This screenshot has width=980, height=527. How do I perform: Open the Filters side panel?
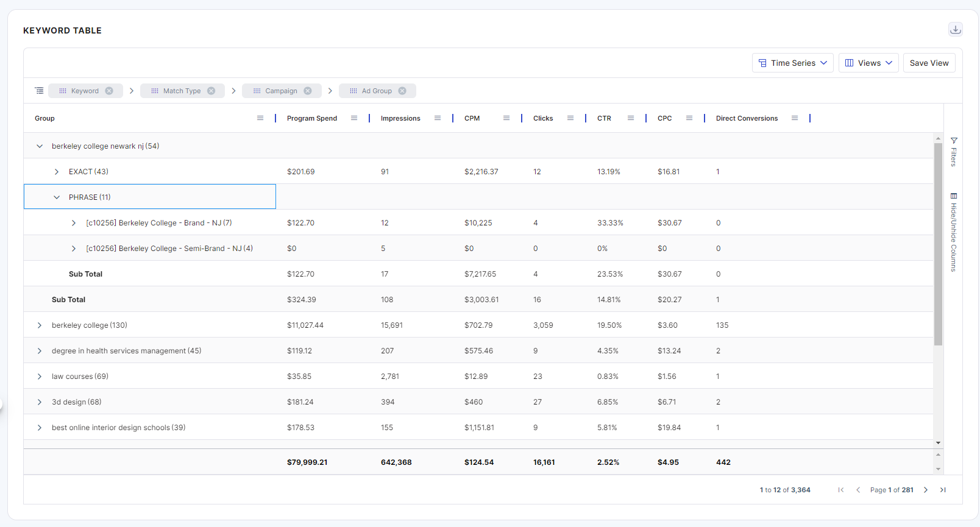[954, 152]
